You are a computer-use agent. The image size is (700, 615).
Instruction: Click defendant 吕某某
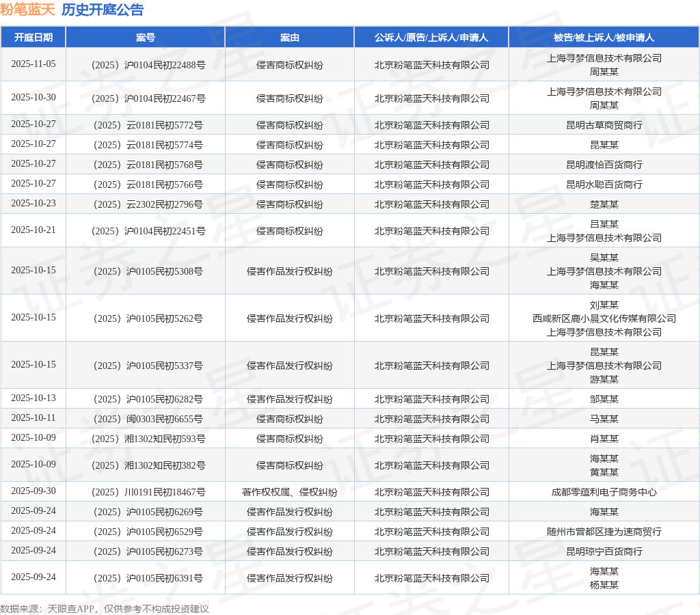point(604,225)
